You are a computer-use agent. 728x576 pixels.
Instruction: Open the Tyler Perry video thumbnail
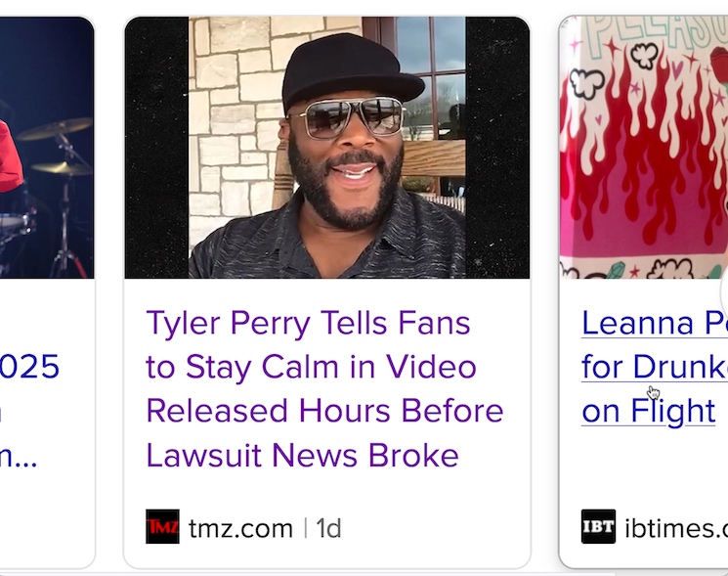(326, 149)
